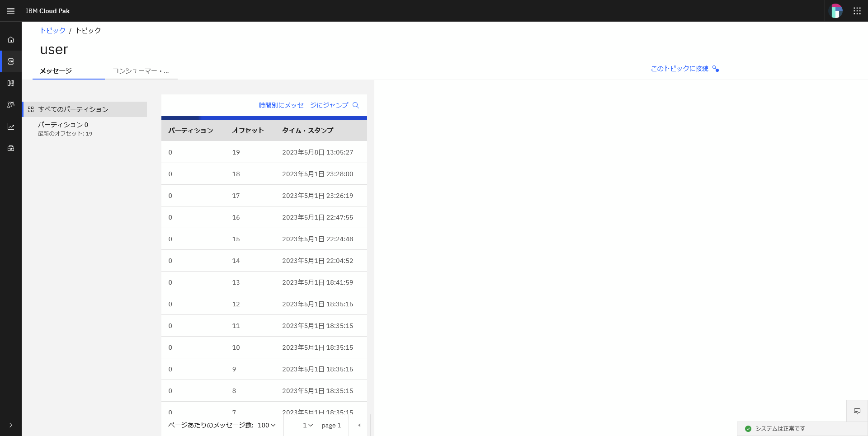Open the feedback chat icon
This screenshot has width=868, height=436.
[857, 411]
